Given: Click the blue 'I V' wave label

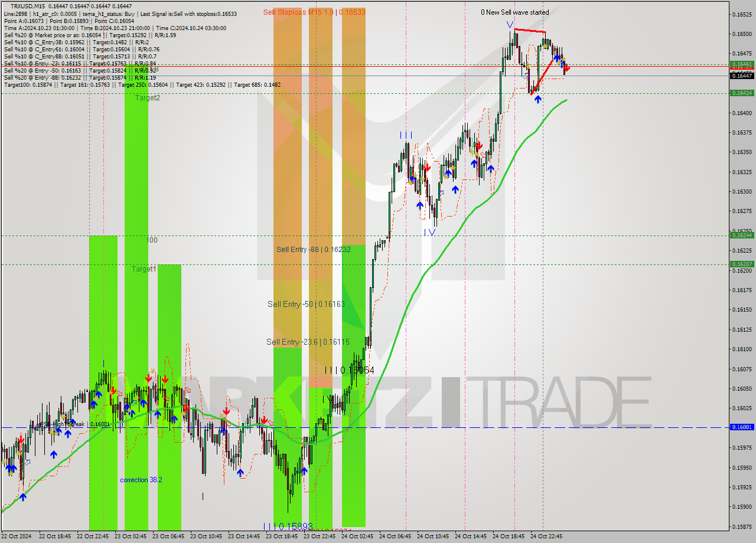Looking at the screenshot, I should point(429,233).
